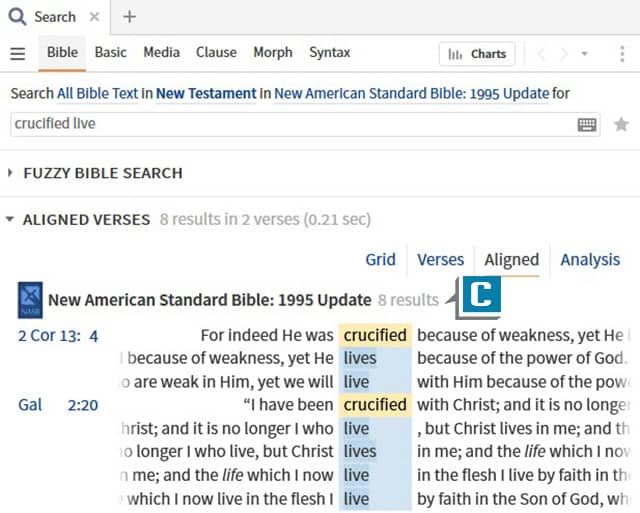This screenshot has height=513, width=640.
Task: Navigate forward with the right arrow
Action: [564, 54]
